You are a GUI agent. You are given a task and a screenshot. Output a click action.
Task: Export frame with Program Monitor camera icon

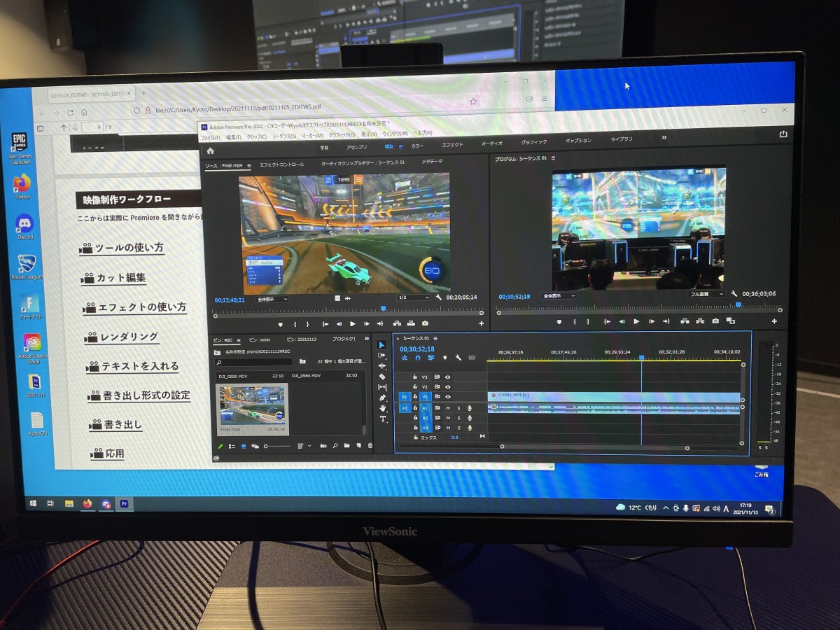point(715,321)
